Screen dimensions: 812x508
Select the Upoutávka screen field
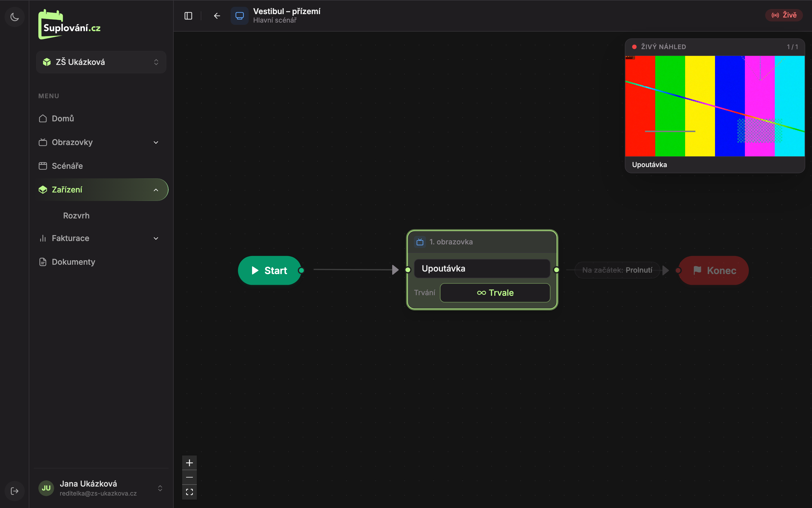click(482, 268)
